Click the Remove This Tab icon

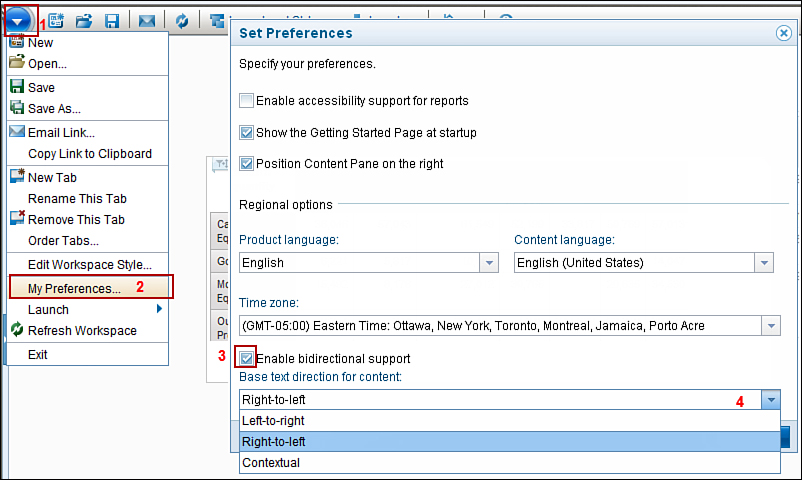click(x=17, y=218)
